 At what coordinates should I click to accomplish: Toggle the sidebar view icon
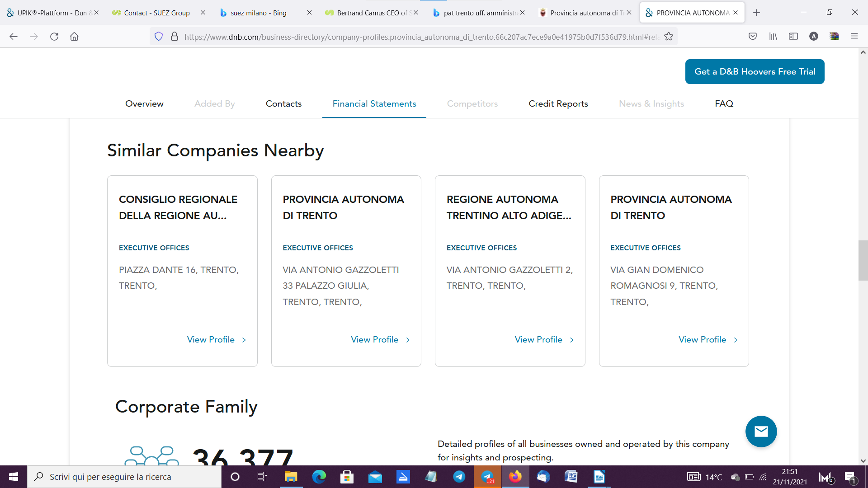point(793,37)
